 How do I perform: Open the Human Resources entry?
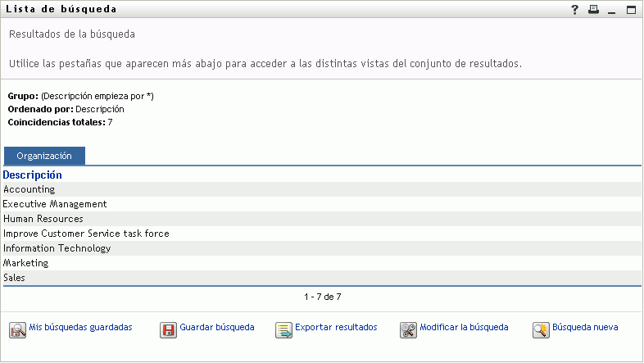click(43, 219)
